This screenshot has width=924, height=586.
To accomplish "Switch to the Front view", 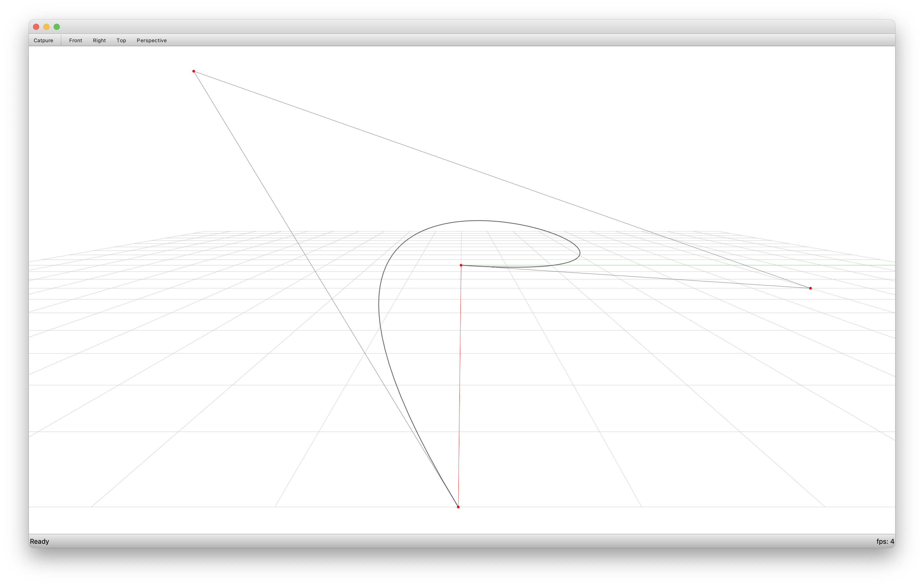I will [x=76, y=40].
